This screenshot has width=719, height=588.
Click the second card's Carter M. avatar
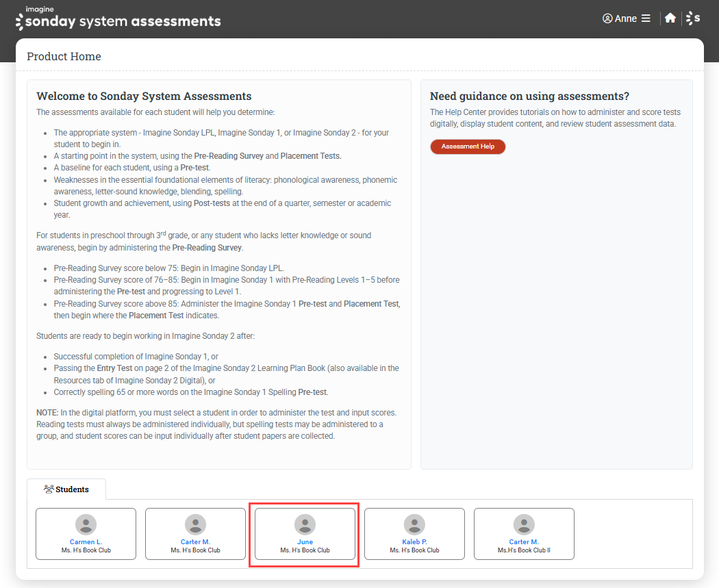click(195, 525)
